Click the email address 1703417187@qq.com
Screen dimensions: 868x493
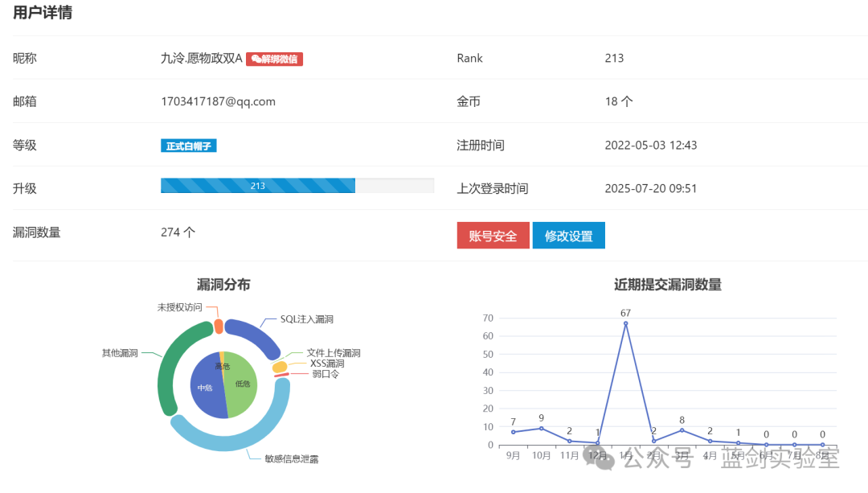coord(218,102)
